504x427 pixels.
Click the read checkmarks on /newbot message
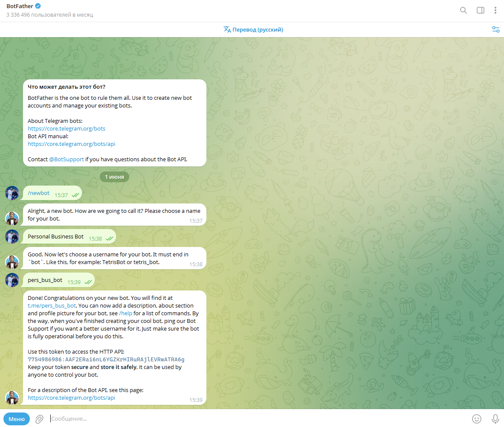(75, 195)
